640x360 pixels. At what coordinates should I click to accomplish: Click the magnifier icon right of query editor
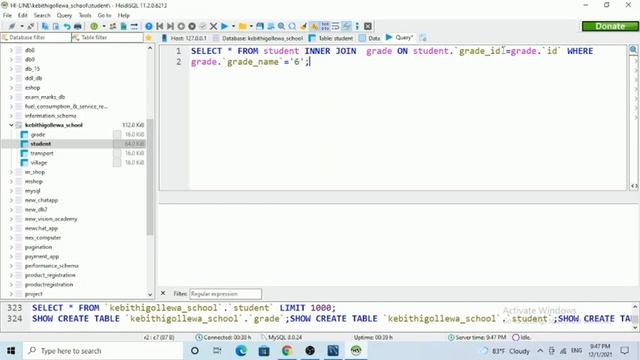[x=633, y=50]
